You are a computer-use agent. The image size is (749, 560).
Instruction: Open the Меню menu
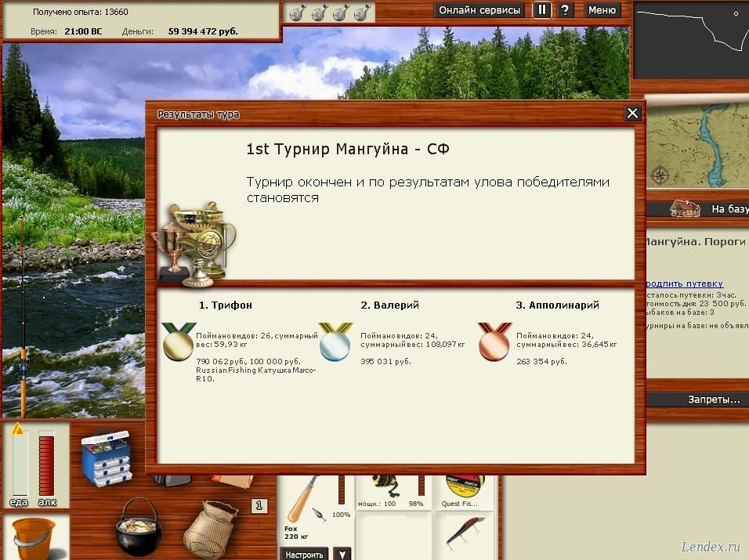(x=602, y=10)
